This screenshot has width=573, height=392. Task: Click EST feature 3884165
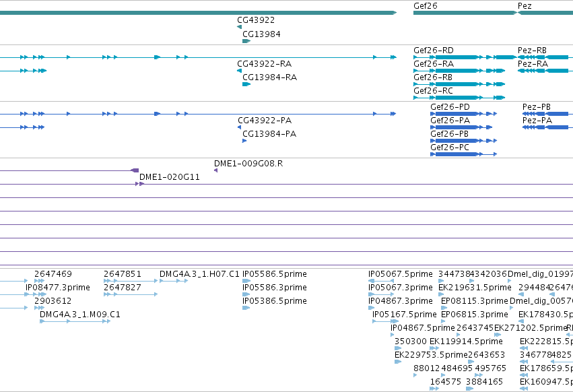tap(469, 389)
